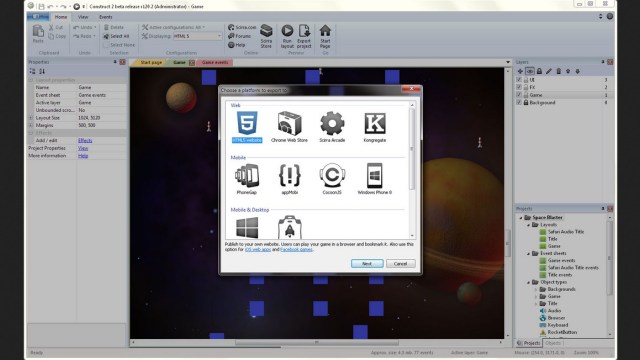Image resolution: width=640 pixels, height=360 pixels.
Task: Add a new layer with the plus icon
Action: tap(520, 71)
